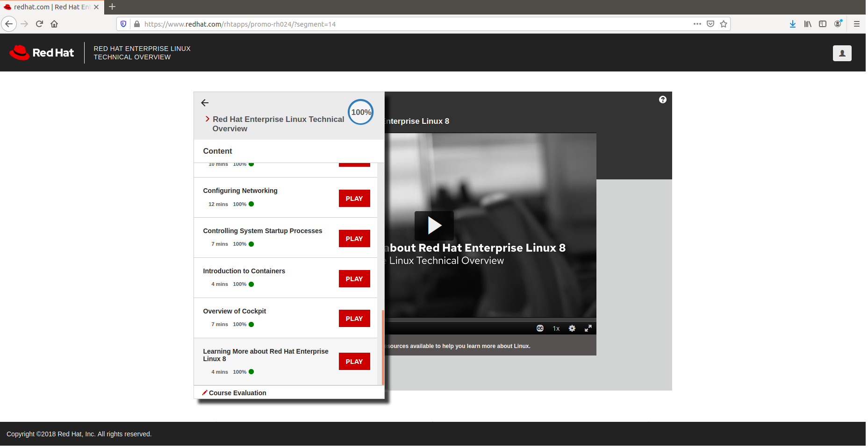
Task: Select Configuring Networking title text
Action: coord(240,191)
